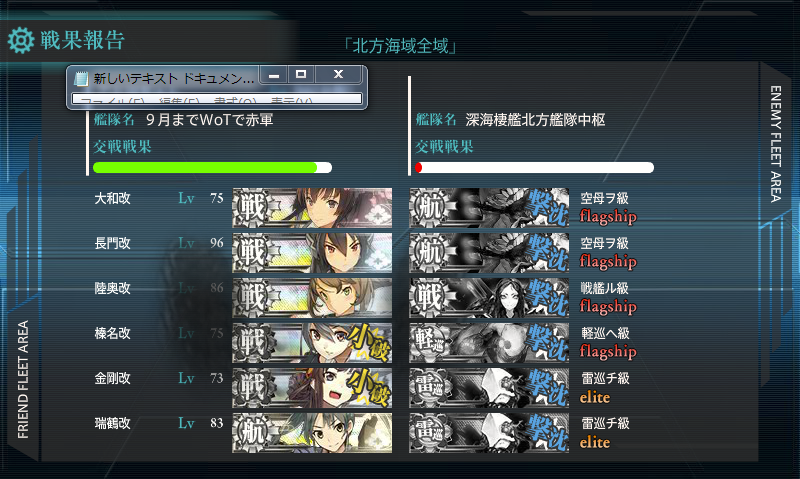Image resolution: width=800 pixels, height=479 pixels.
Task: Open the FRIEND FLEET AREA side tab
Action: point(23,380)
